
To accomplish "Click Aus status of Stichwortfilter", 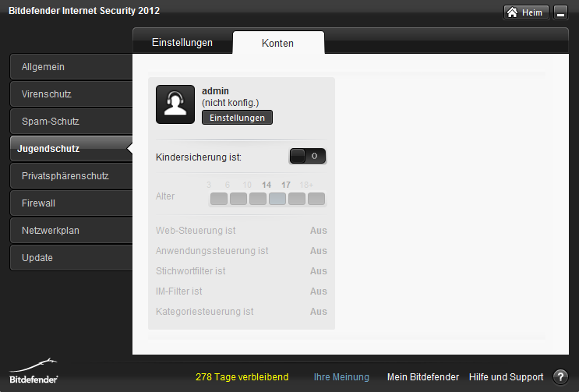I will pyautogui.click(x=318, y=271).
